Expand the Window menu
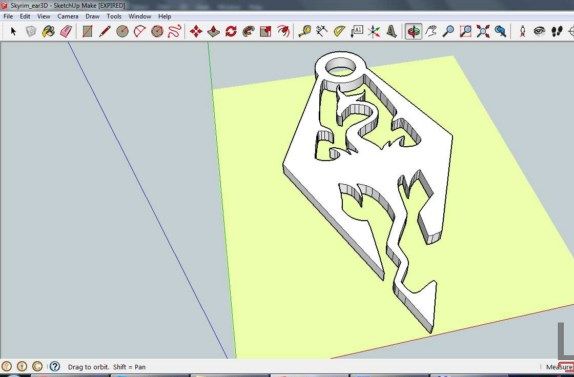 coord(139,16)
